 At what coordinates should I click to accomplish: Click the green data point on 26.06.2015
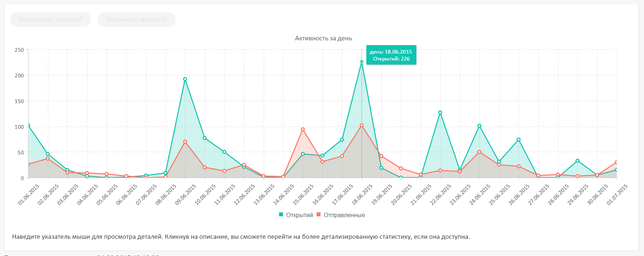coord(519,140)
